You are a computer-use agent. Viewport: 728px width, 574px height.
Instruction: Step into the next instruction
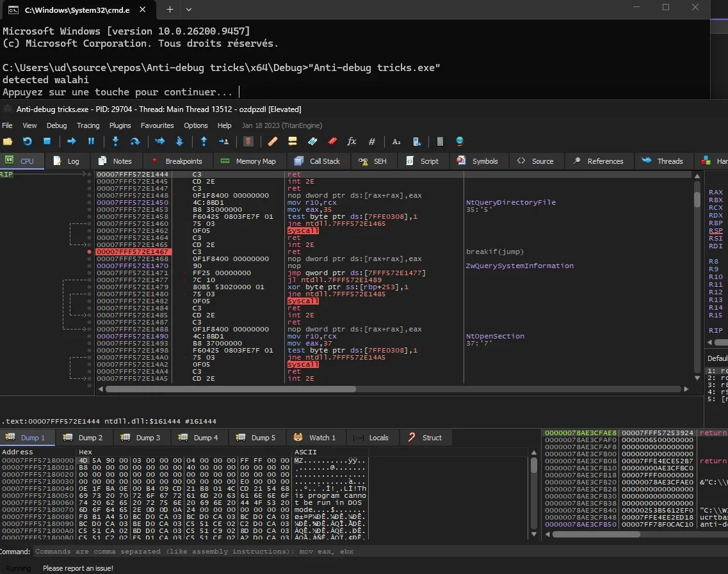116,141
